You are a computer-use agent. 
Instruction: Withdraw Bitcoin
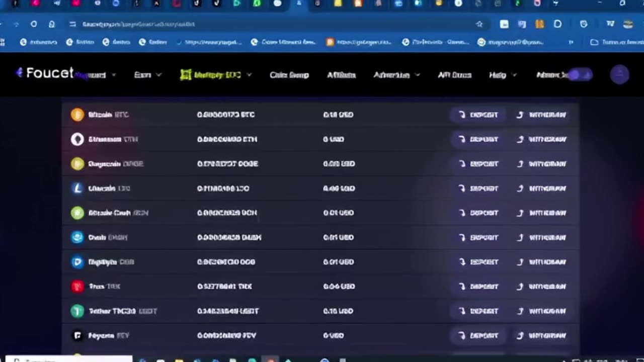(541, 115)
